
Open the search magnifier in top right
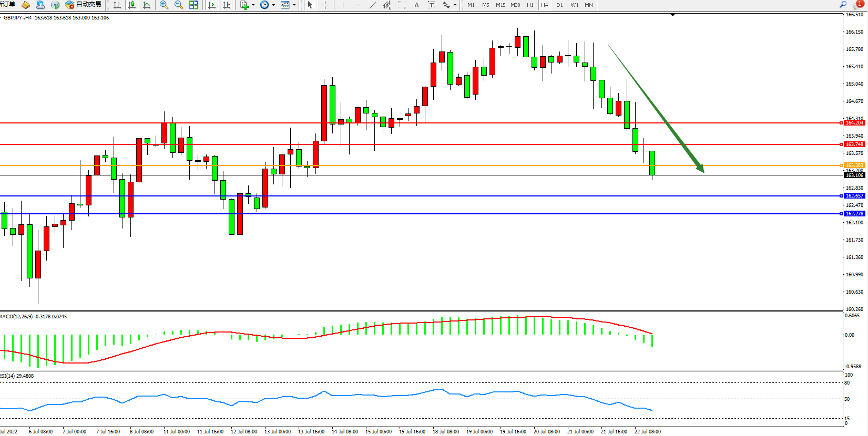coord(843,4)
